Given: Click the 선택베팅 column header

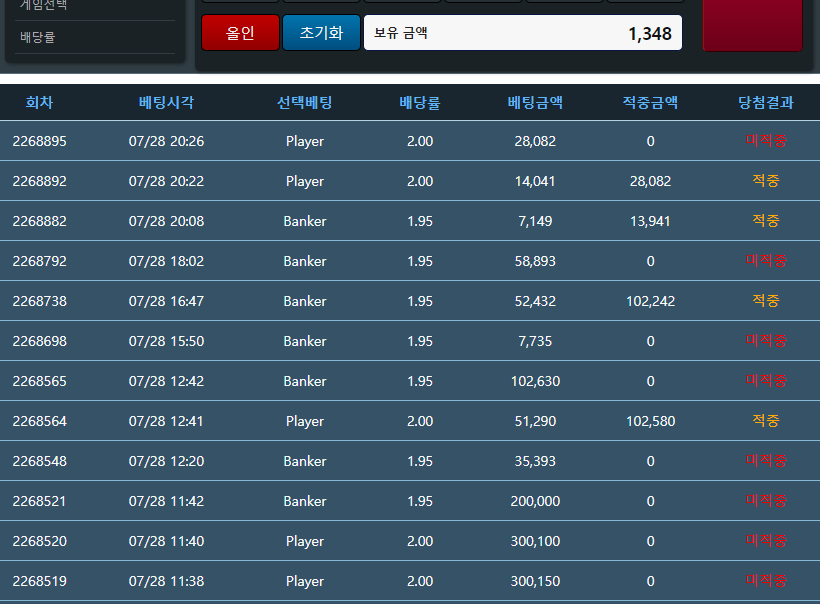Looking at the screenshot, I should [x=305, y=102].
